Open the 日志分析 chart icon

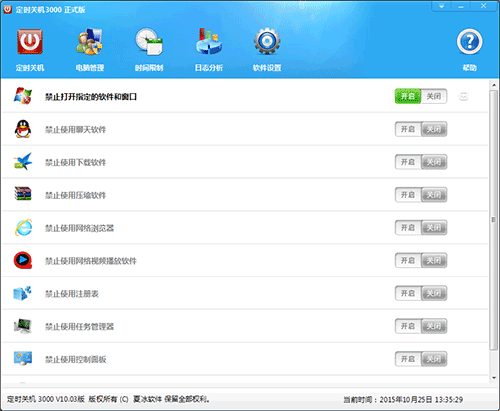[x=209, y=42]
